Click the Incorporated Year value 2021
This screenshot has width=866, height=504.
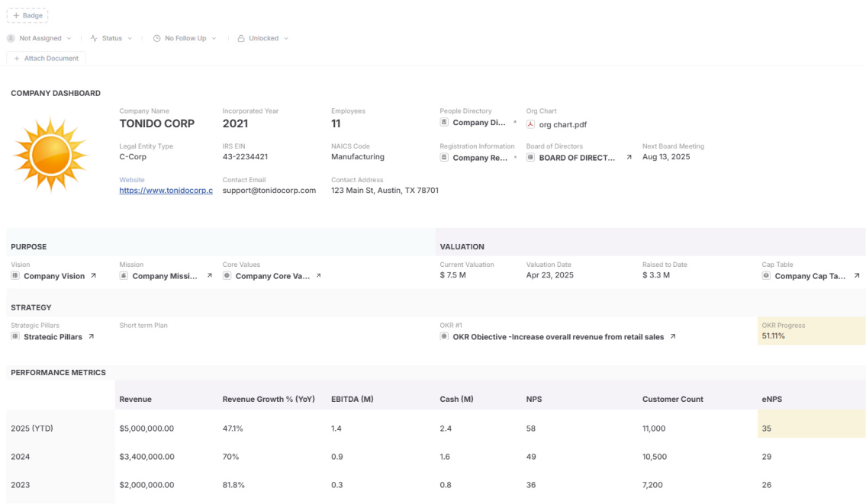point(235,124)
